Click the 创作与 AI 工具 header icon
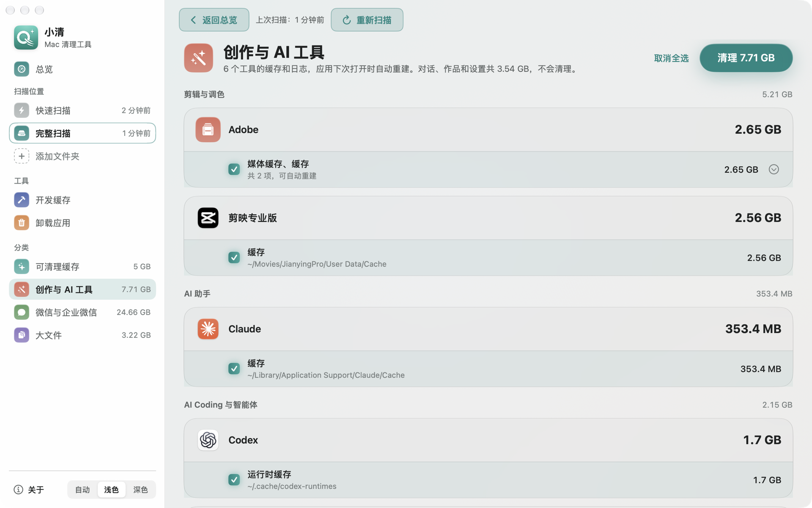Image resolution: width=812 pixels, height=508 pixels. (198, 58)
